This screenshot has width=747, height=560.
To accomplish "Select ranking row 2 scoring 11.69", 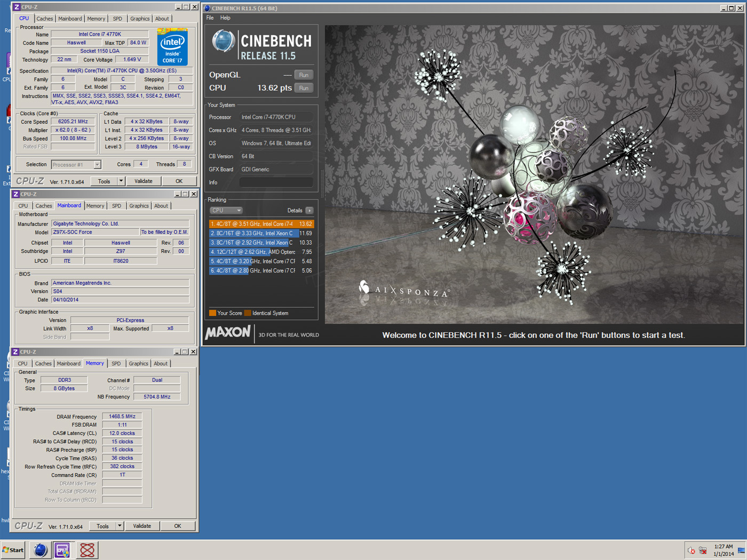I will [x=261, y=234].
